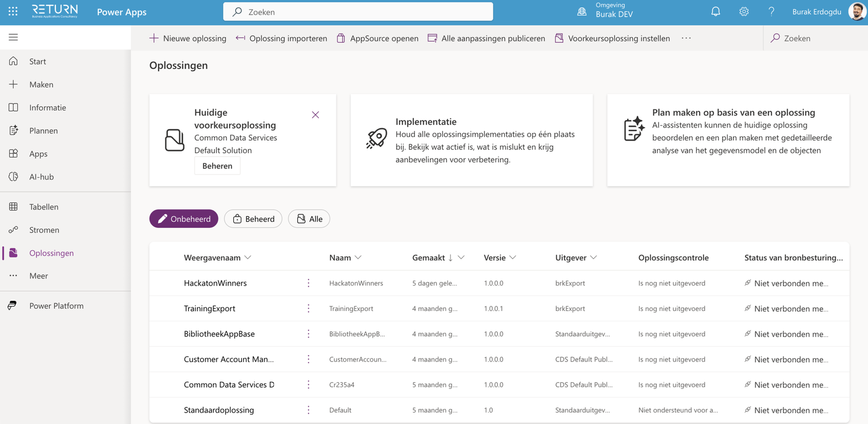Open Common Data Services D solution
868x424 pixels.
[x=229, y=384]
